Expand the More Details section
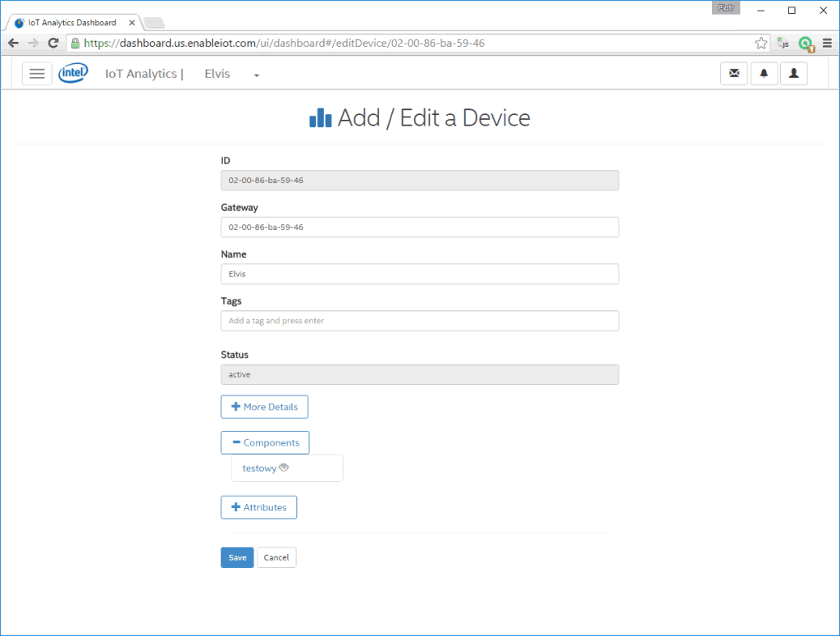 [264, 406]
